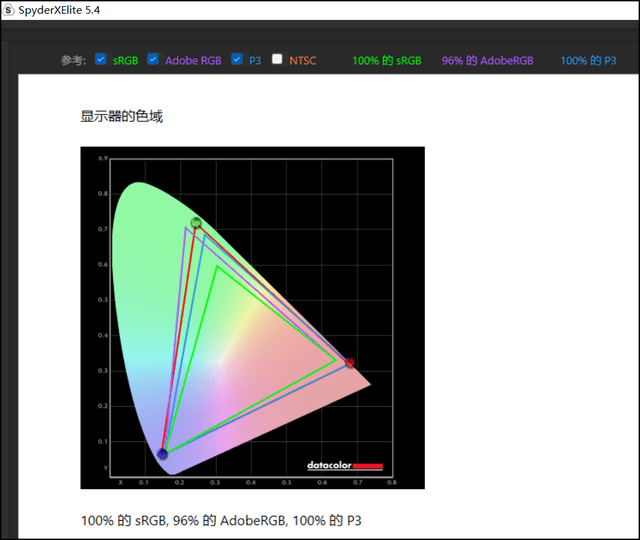This screenshot has width=640, height=540.
Task: Click the red primary marker on the gamut chart
Action: click(349, 363)
